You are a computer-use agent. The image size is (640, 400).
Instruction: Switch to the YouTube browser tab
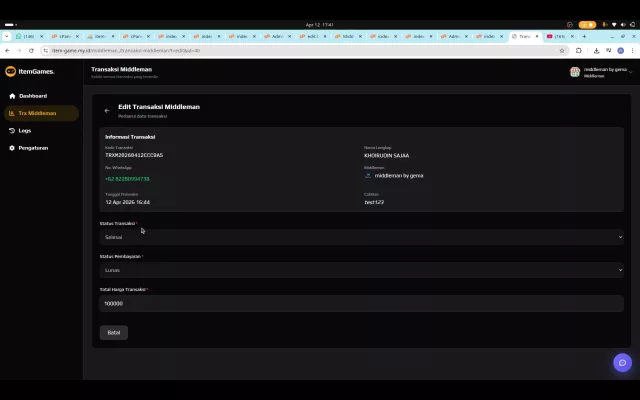[560, 36]
